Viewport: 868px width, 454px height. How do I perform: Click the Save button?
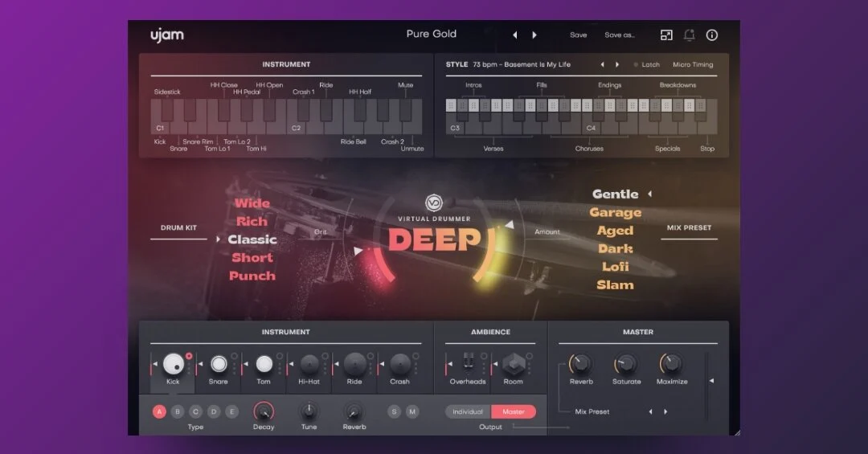pos(579,35)
